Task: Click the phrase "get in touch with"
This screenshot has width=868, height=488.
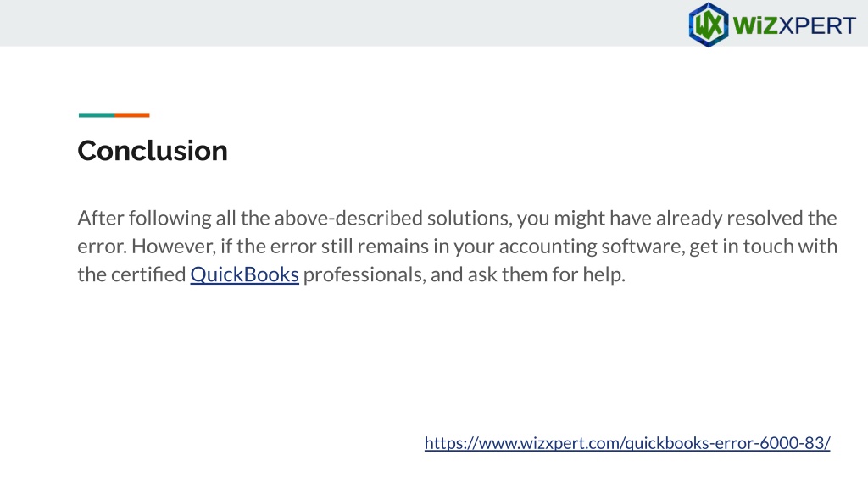Action: tap(764, 247)
